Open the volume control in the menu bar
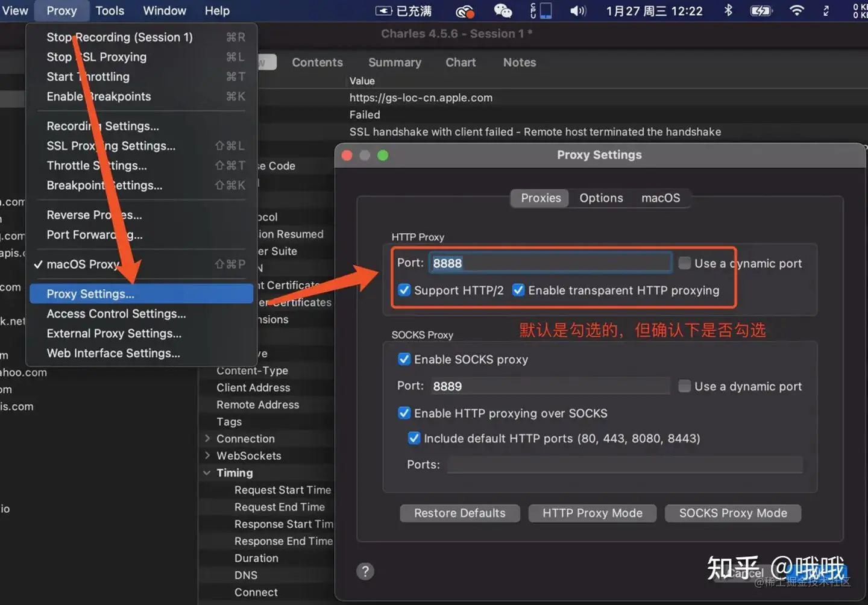 click(578, 11)
